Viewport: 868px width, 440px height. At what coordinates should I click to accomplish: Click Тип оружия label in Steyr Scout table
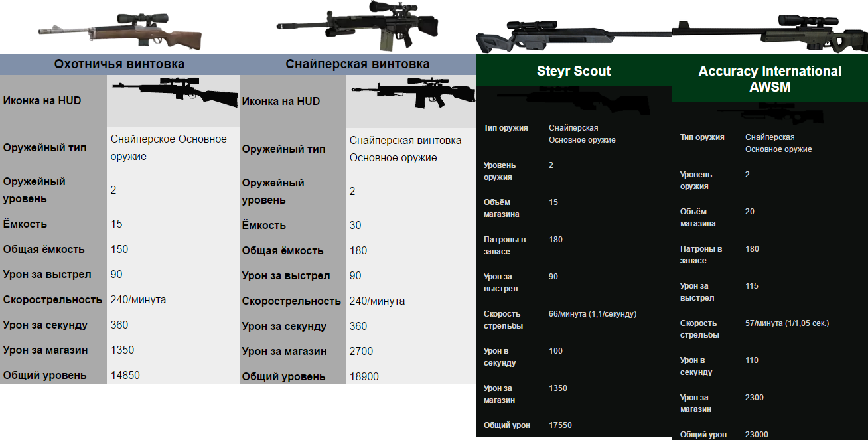(x=506, y=127)
